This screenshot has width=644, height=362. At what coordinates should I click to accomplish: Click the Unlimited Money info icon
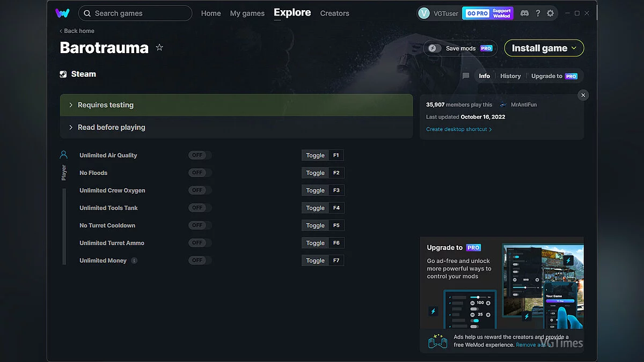pos(134,261)
